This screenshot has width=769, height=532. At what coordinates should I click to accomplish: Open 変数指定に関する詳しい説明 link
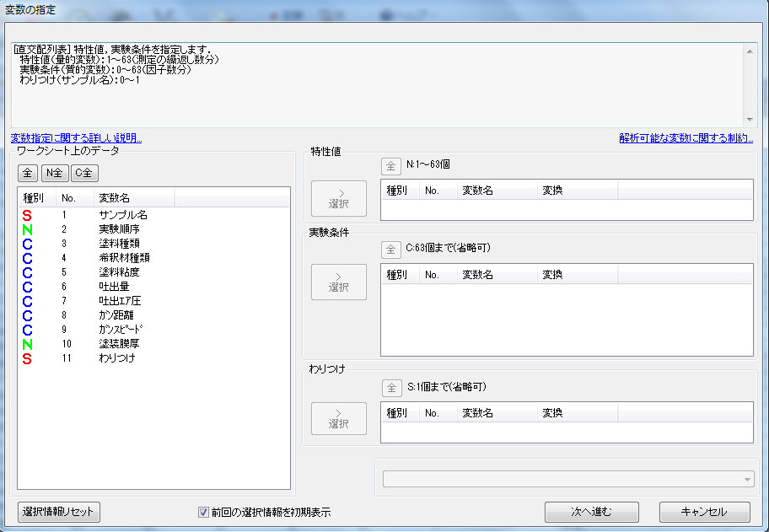(76, 138)
